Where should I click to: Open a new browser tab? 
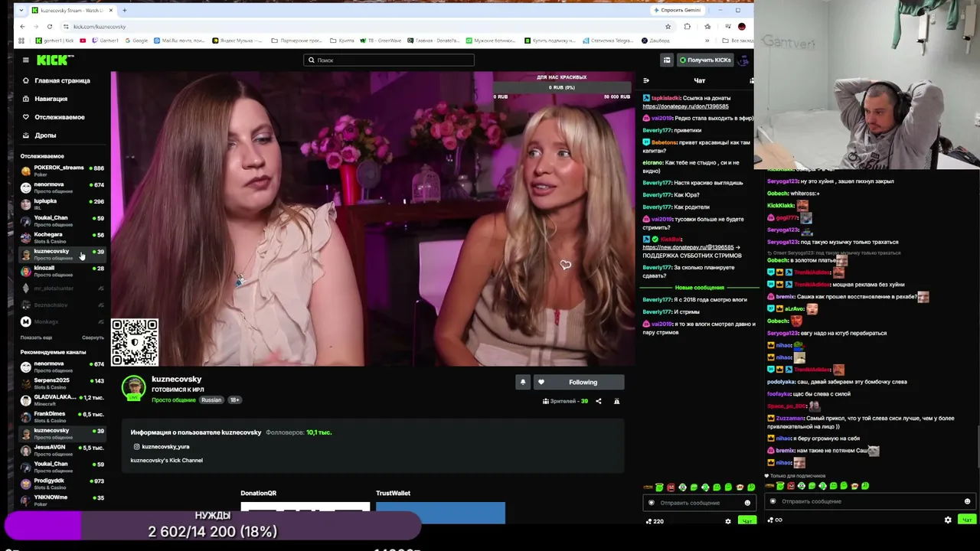125,10
